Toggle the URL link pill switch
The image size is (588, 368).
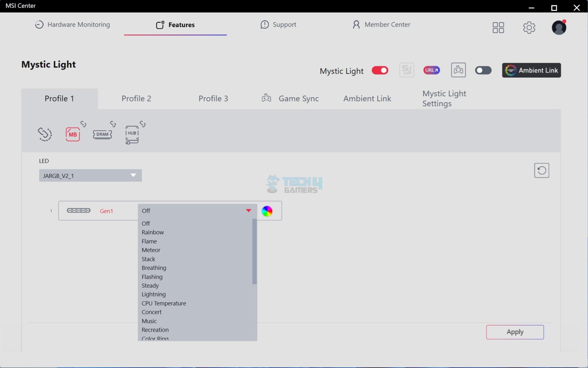pos(431,70)
